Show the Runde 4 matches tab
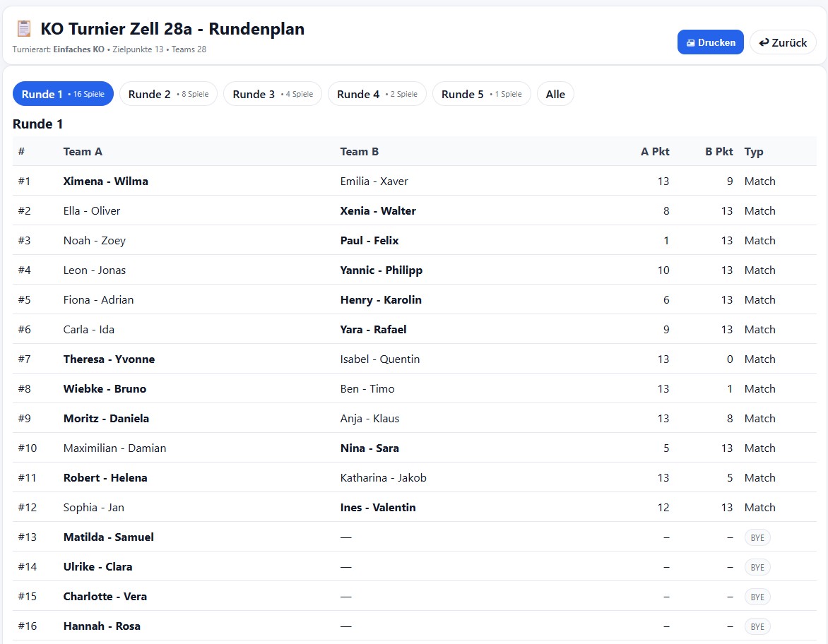 377,94
